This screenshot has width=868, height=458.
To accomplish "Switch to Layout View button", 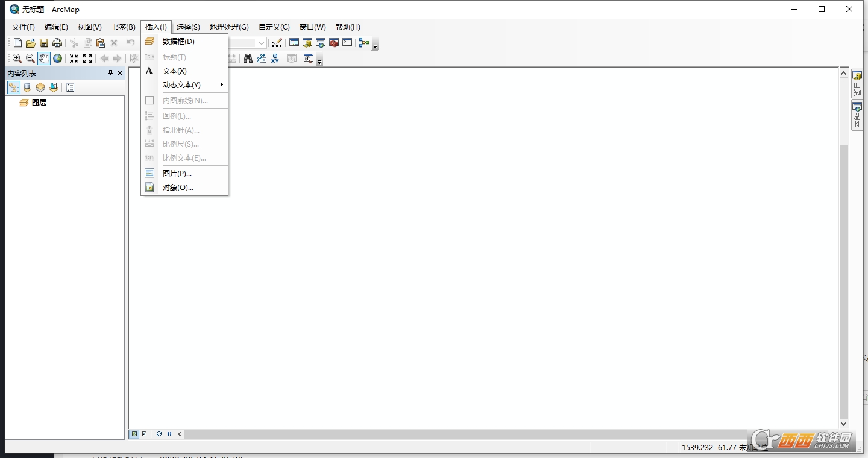I will coord(144,434).
